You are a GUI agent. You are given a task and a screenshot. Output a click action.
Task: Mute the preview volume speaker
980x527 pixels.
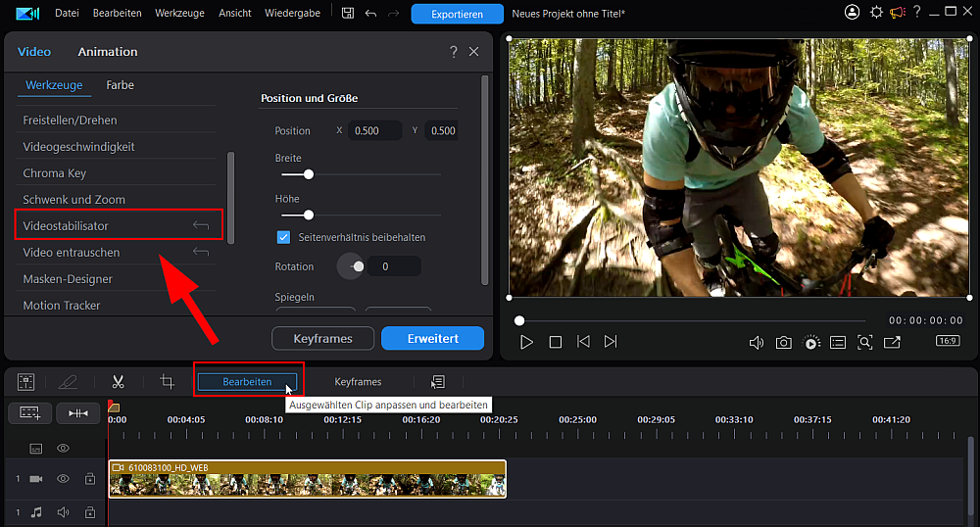pos(757,342)
